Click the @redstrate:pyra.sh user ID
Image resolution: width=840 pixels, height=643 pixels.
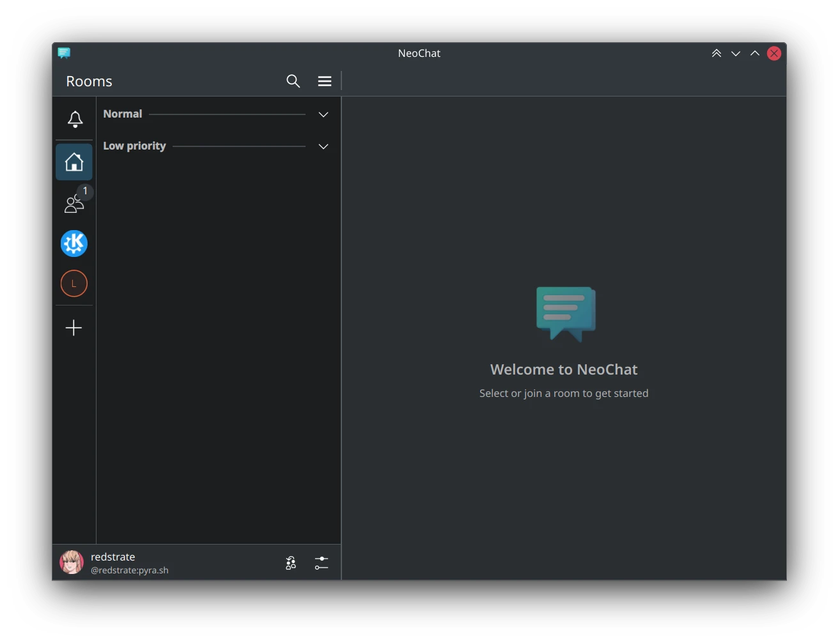click(x=130, y=570)
